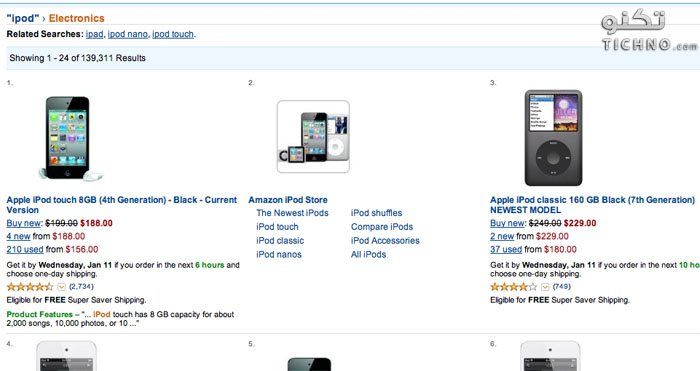Click the star rating of iPod touch
Screen dimensions: 700x371
(30, 287)
